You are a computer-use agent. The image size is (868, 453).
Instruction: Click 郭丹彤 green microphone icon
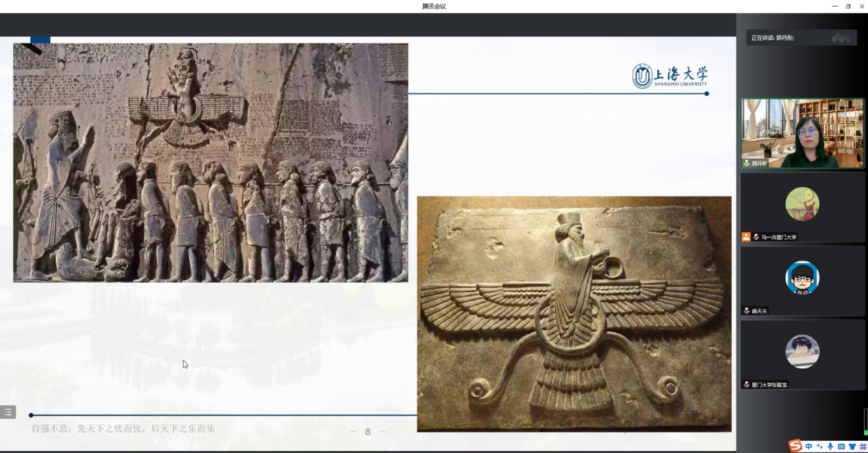747,164
